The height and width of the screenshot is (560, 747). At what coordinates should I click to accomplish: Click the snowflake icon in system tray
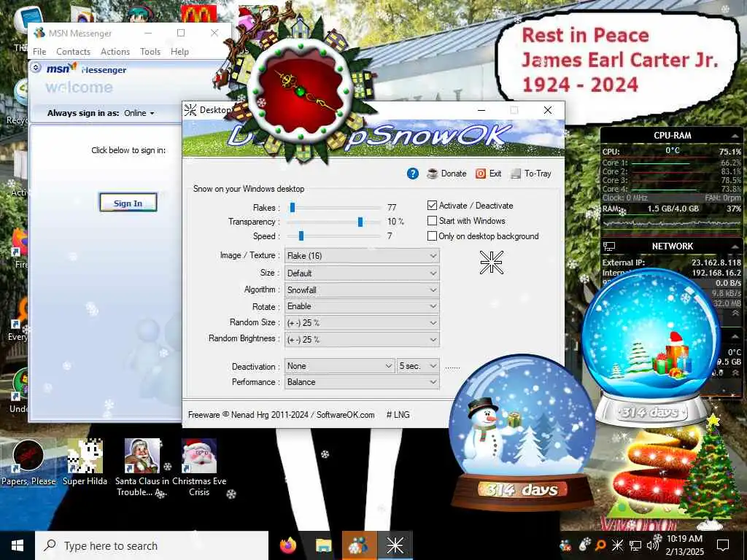click(617, 545)
